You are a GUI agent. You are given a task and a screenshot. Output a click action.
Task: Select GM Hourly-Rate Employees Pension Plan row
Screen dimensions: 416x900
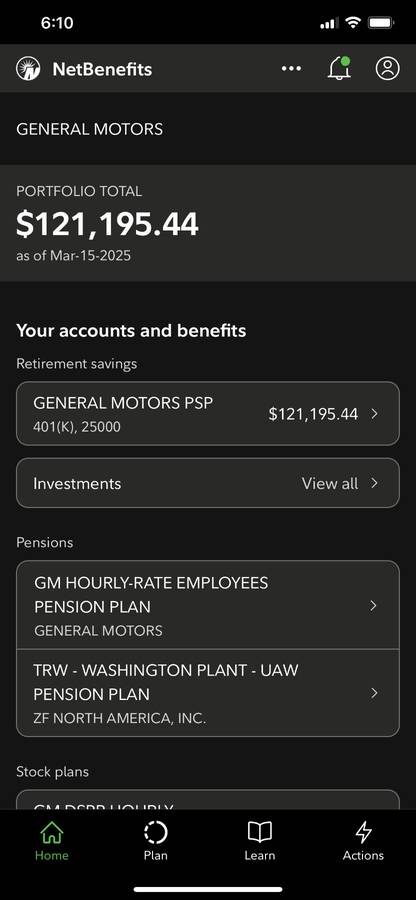(x=208, y=606)
